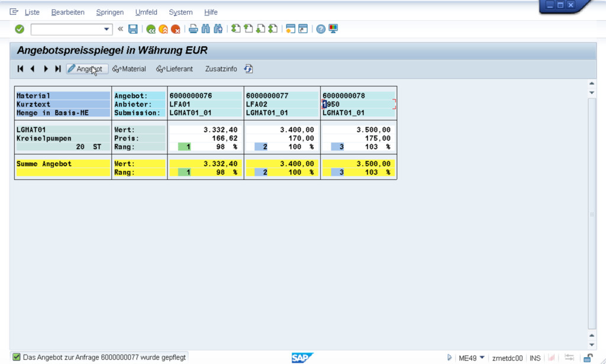Click the green Enter checkmark icon

(20, 29)
